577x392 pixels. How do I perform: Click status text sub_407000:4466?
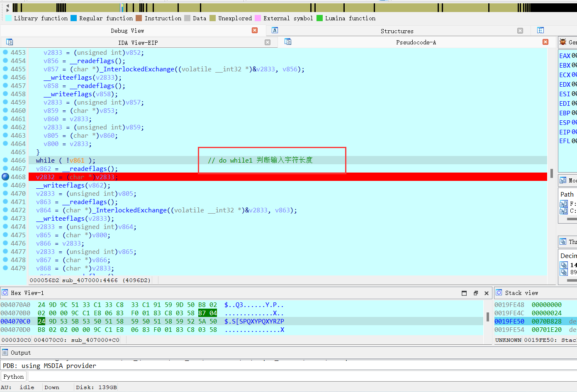[90, 280]
